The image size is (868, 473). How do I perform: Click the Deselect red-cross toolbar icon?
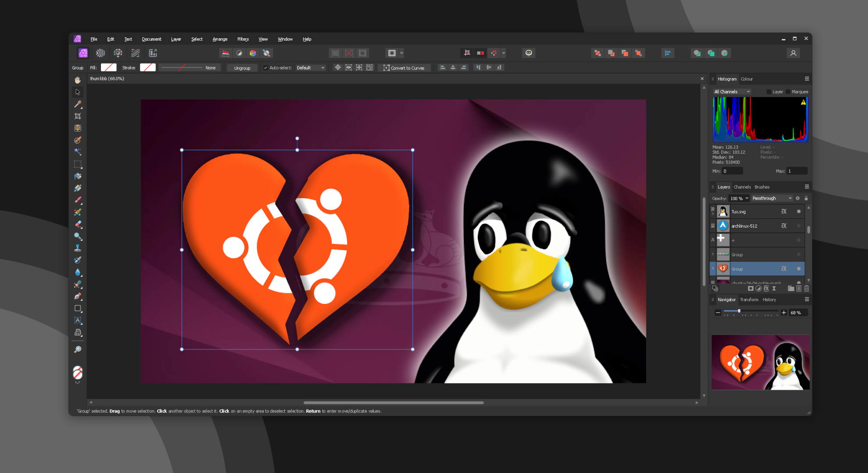click(349, 53)
